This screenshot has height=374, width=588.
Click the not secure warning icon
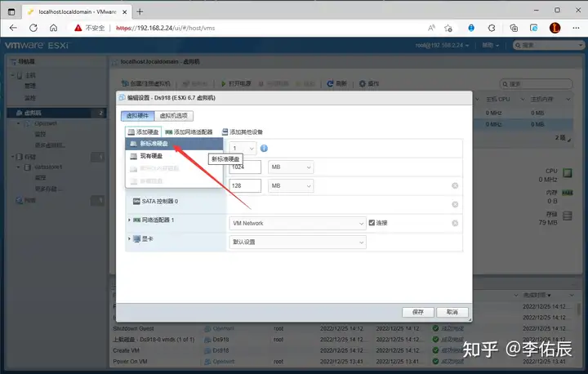[78, 28]
